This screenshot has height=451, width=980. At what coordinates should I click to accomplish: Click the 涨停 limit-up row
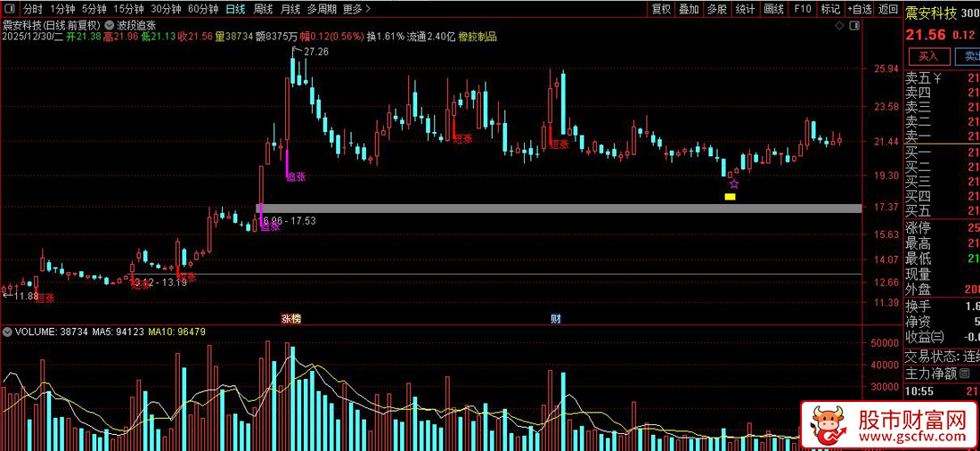pos(943,227)
